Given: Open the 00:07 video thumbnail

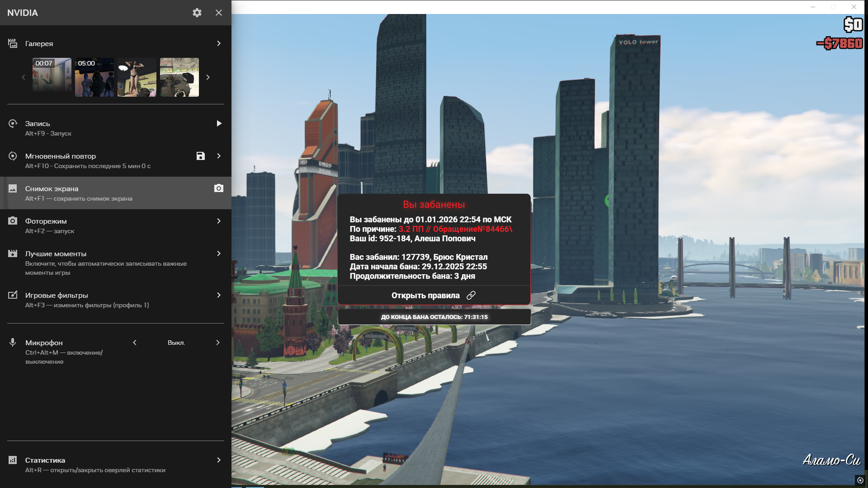Looking at the screenshot, I should (x=52, y=77).
